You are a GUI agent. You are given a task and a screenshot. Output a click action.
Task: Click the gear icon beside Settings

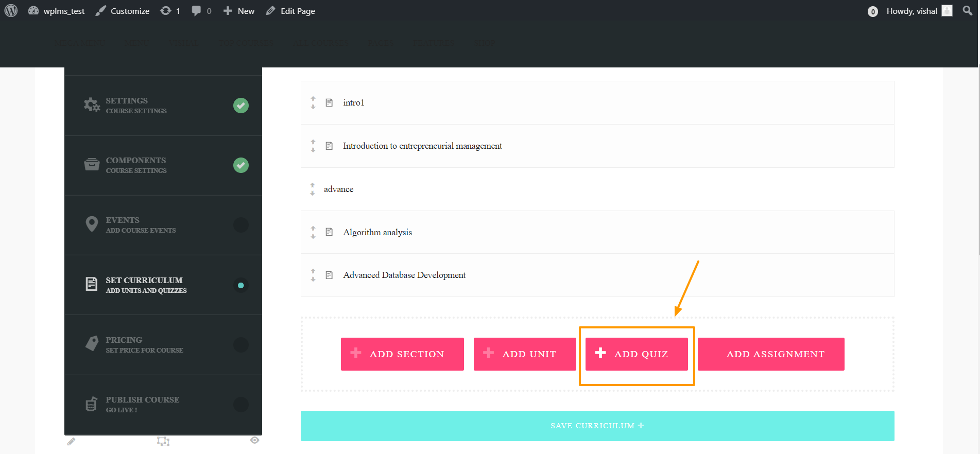point(92,105)
